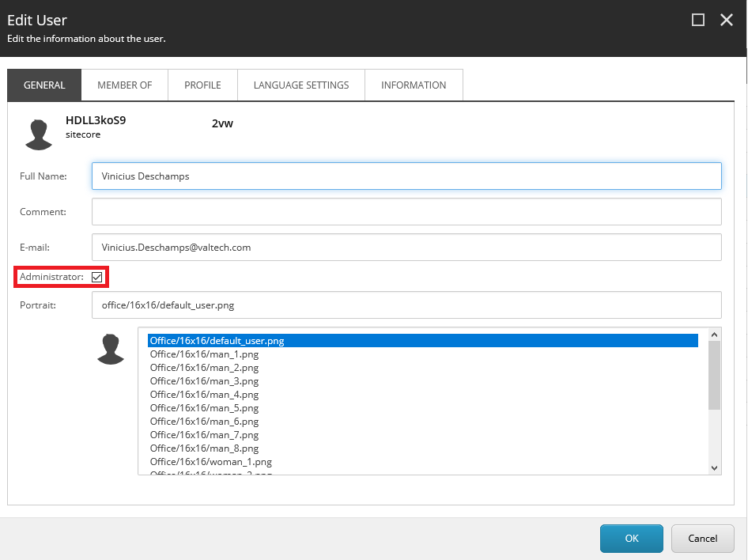The image size is (748, 560).
Task: Select Office/16x16/man_1.png in the list
Action: coord(423,354)
